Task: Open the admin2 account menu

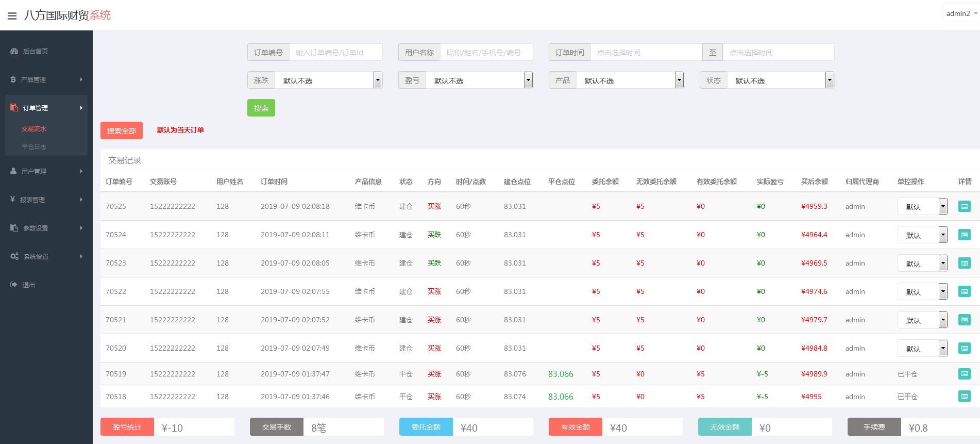Action: tap(961, 13)
